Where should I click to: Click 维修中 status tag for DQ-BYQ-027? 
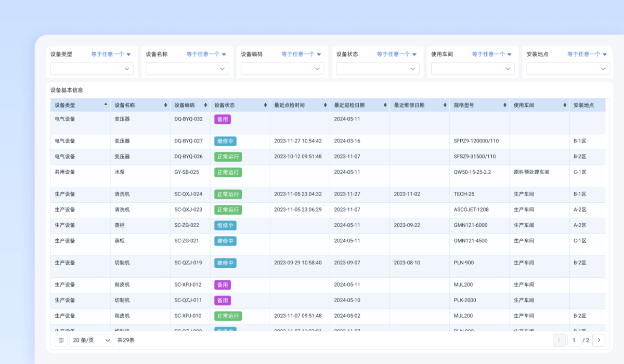[225, 141]
